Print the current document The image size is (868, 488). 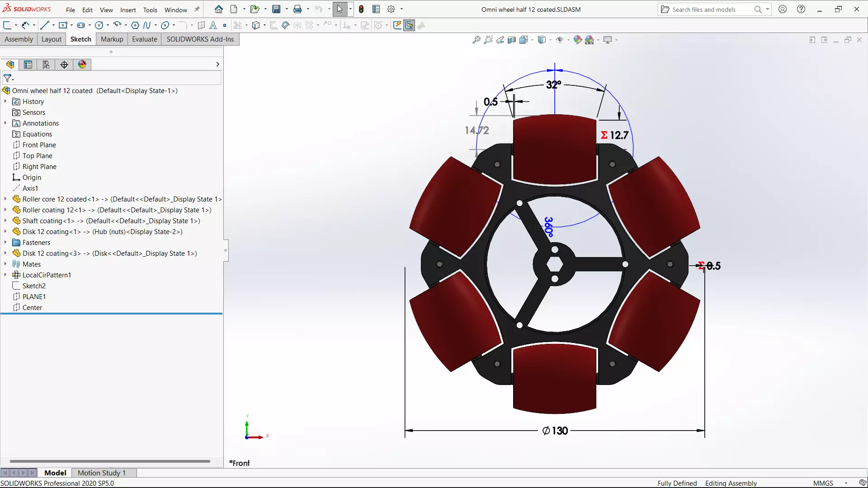297,9
